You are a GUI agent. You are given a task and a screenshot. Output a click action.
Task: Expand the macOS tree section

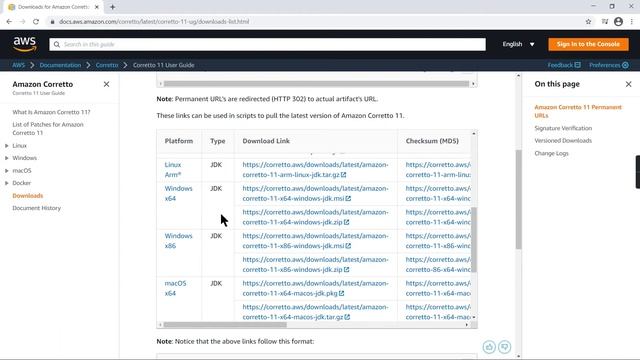7,171
